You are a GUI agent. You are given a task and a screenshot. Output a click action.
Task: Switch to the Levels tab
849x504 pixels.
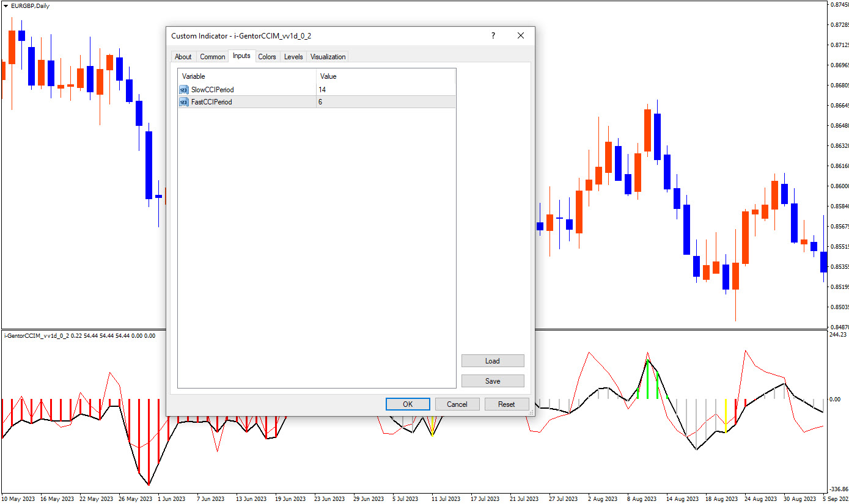(293, 57)
